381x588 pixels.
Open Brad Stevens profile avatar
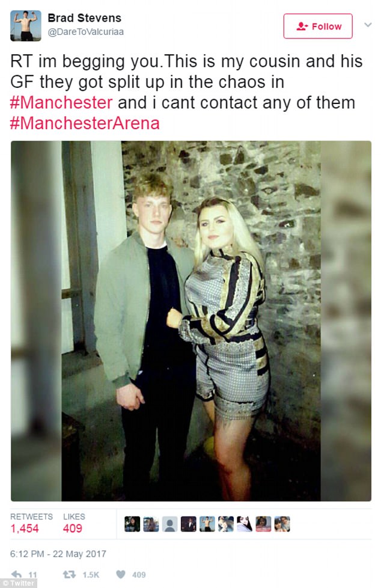[x=25, y=25]
